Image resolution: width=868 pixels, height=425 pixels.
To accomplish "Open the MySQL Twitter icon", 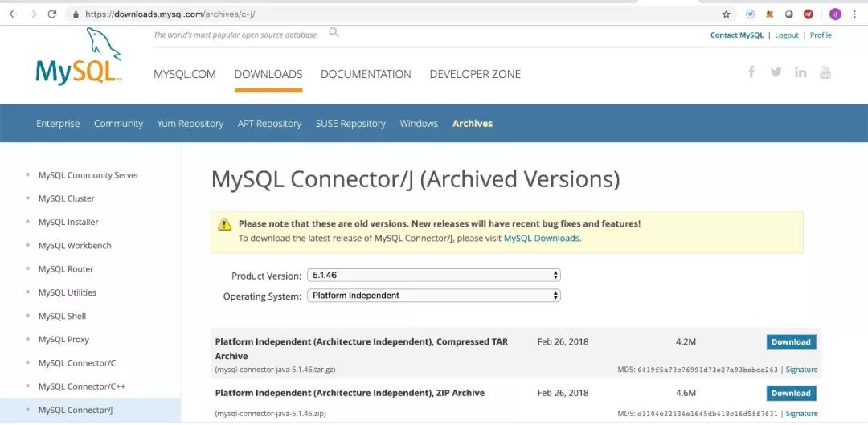I will 776,72.
